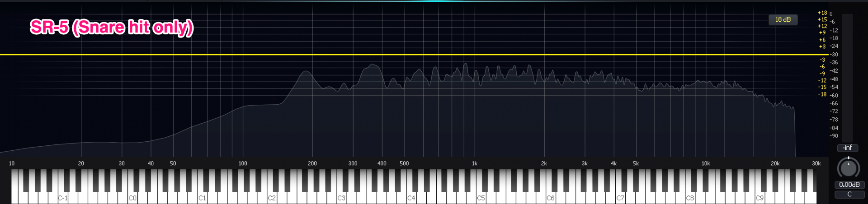Click the +18 yellow scale label
868x204 pixels.
point(822,13)
